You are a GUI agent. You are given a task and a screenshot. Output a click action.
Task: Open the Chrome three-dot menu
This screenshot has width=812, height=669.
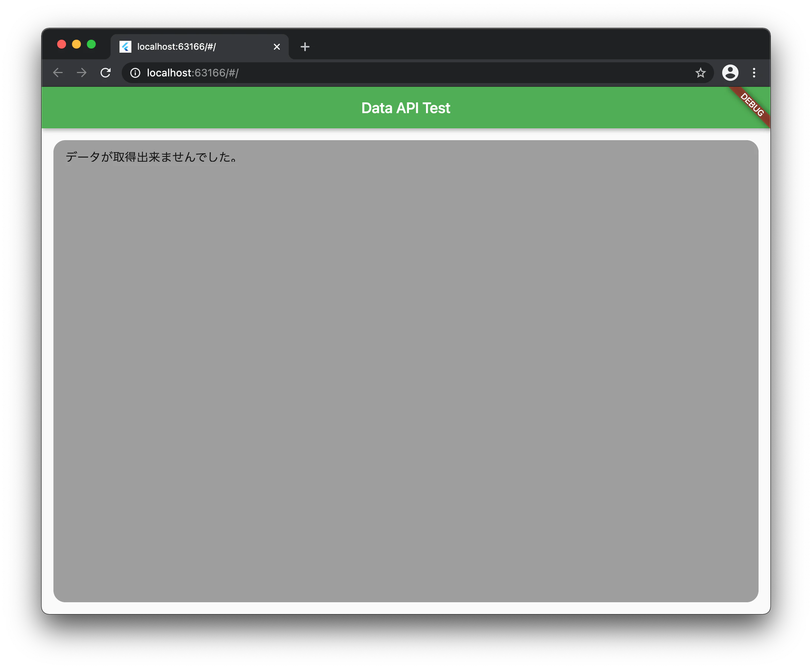(754, 72)
